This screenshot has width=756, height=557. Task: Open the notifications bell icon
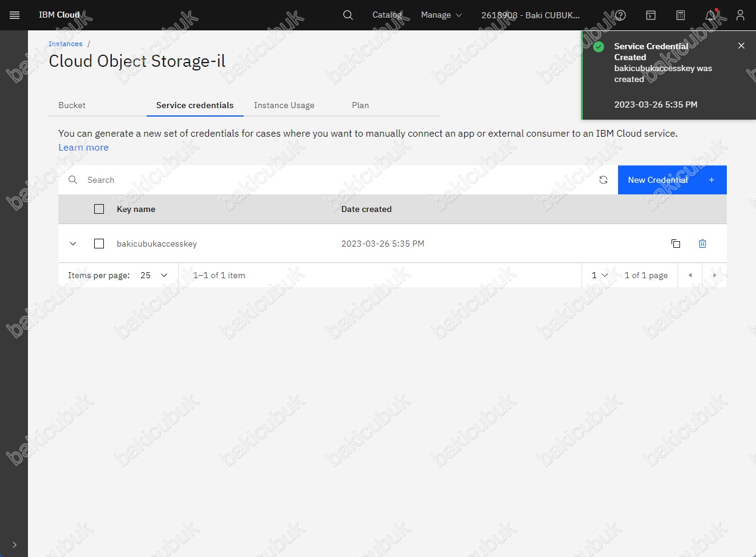[710, 15]
